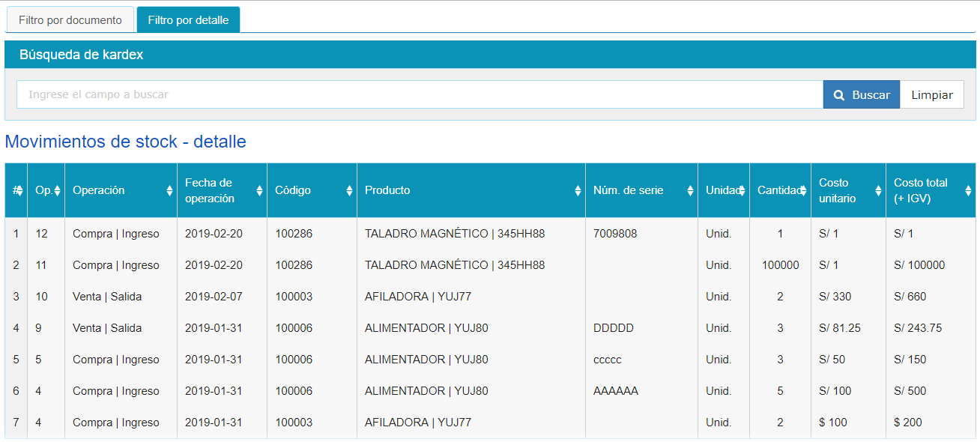This screenshot has width=980, height=442.
Task: Click sort arrows in Cantidad header
Action: click(803, 191)
